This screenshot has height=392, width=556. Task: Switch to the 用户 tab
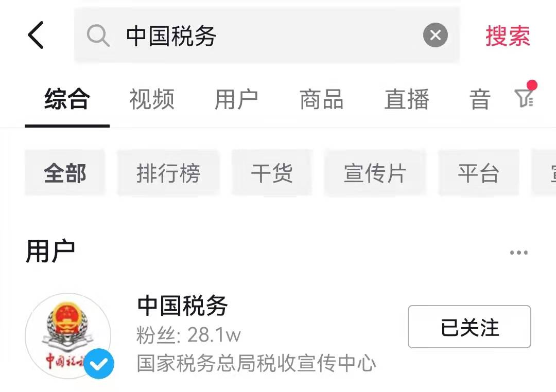click(236, 99)
